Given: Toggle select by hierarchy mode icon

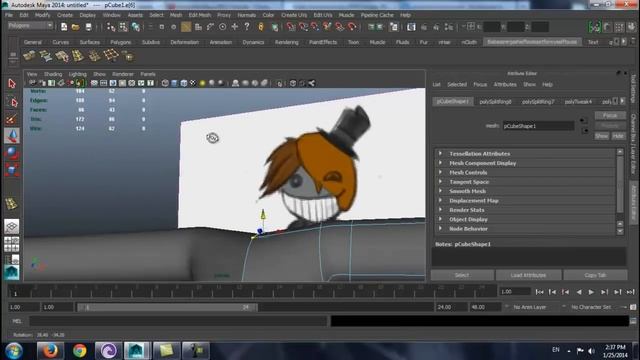Looking at the screenshot, I should (111, 27).
